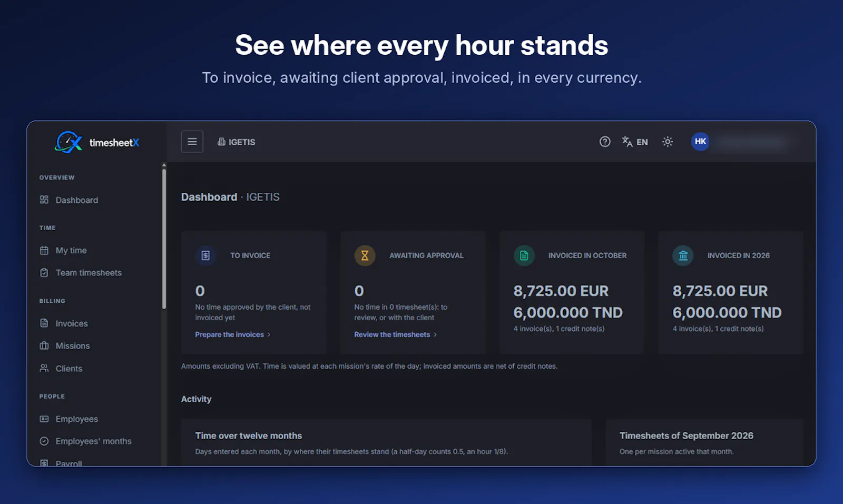Click the 6,000.000 TND value under Invoiced in 2026
The height and width of the screenshot is (504, 843).
pos(727,312)
